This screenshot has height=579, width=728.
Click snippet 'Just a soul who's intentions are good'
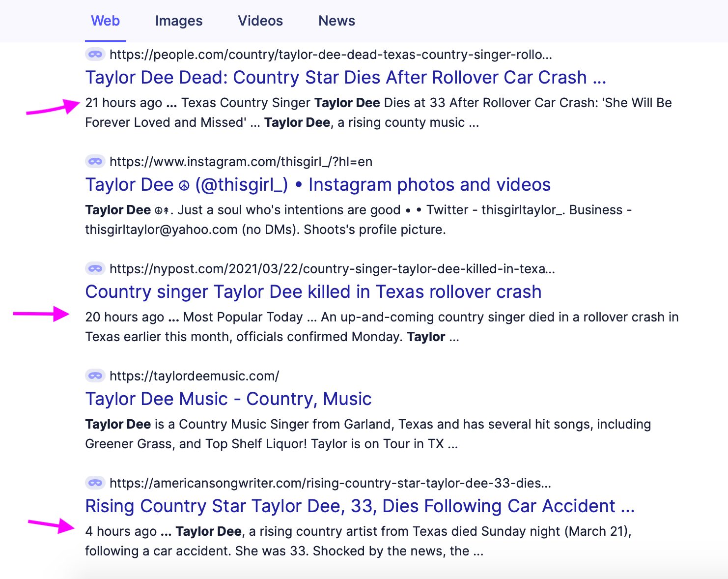(289, 210)
